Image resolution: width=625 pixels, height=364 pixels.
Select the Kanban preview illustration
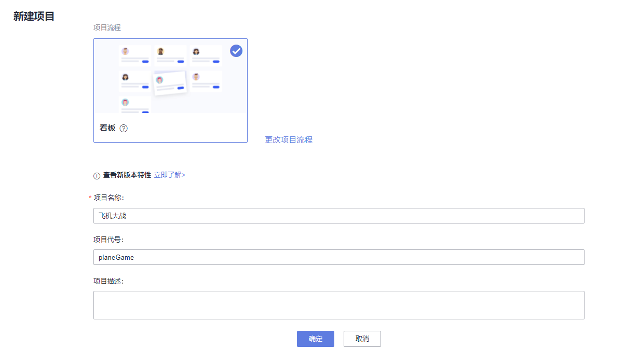[x=170, y=77]
